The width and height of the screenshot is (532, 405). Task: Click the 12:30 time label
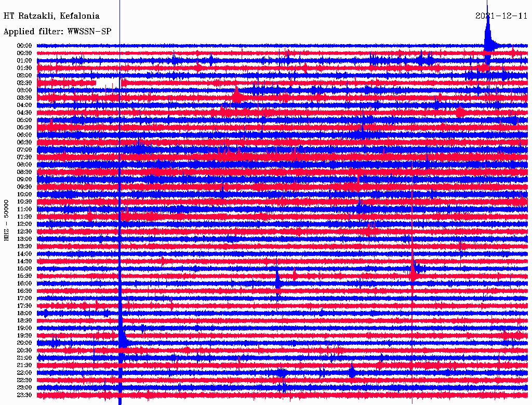[24, 232]
